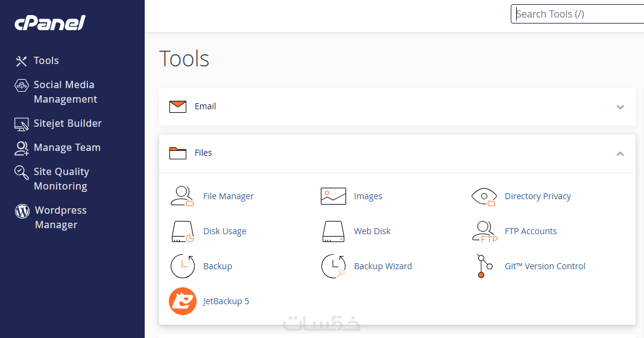Image resolution: width=644 pixels, height=338 pixels.
Task: Go to Manage Team in sidebar
Action: click(x=67, y=148)
